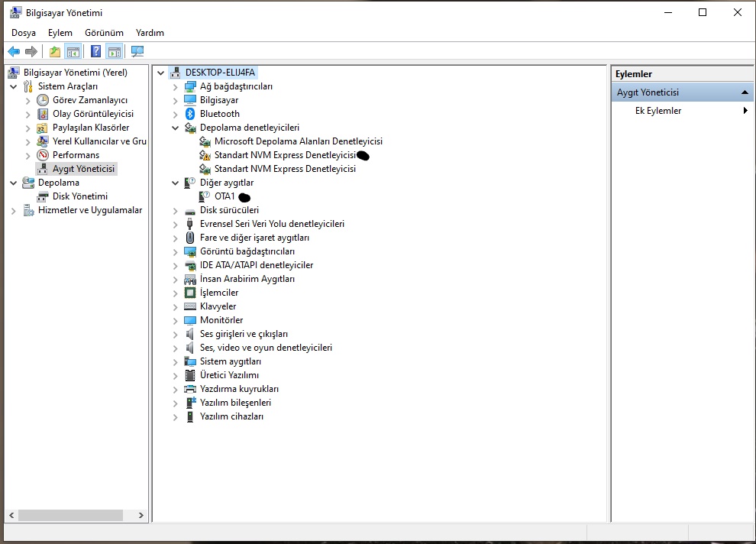Select IDE ATA/ATAPI denetleyiciler
The image size is (756, 544).
pyautogui.click(x=257, y=265)
